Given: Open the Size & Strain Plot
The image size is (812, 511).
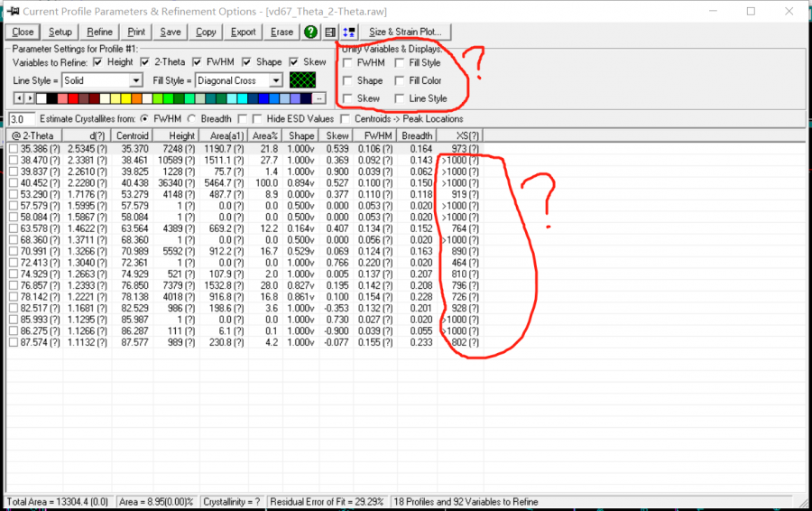Looking at the screenshot, I should click(405, 32).
